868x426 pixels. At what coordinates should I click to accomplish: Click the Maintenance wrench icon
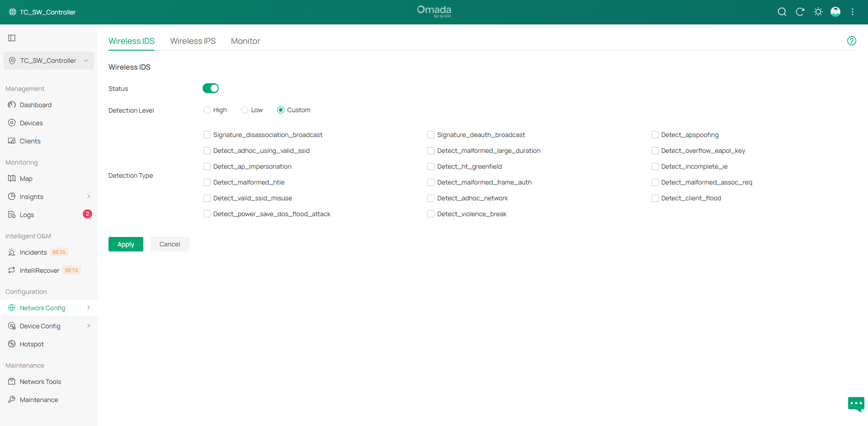click(12, 399)
